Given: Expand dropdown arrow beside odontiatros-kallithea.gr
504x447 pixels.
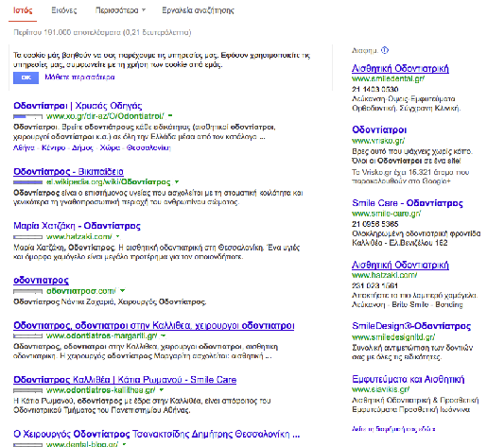Looking at the screenshot, I should [x=162, y=389].
